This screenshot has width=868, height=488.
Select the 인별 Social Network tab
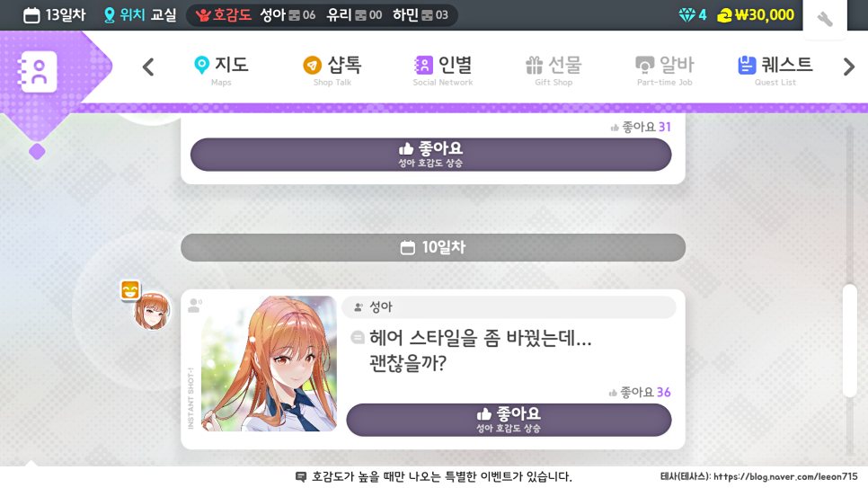[x=443, y=71]
